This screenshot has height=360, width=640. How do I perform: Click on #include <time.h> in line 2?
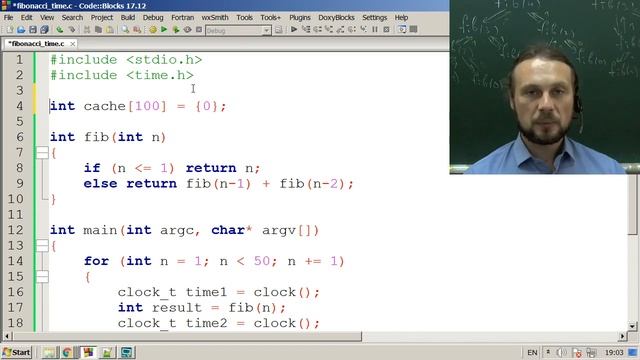122,75
